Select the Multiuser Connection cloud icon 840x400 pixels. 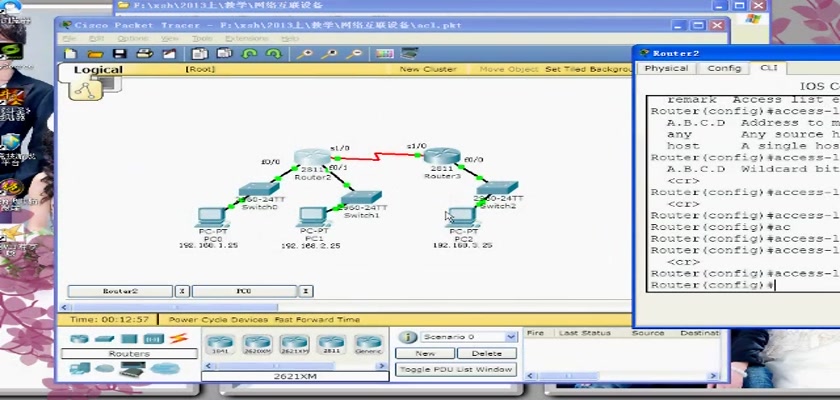tap(166, 368)
